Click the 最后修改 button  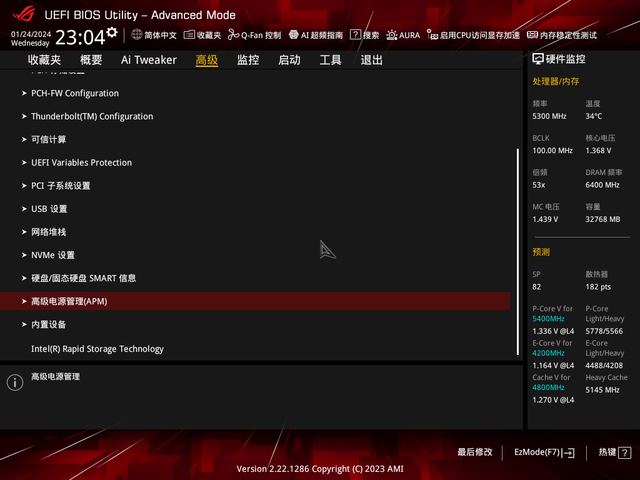coord(475,452)
